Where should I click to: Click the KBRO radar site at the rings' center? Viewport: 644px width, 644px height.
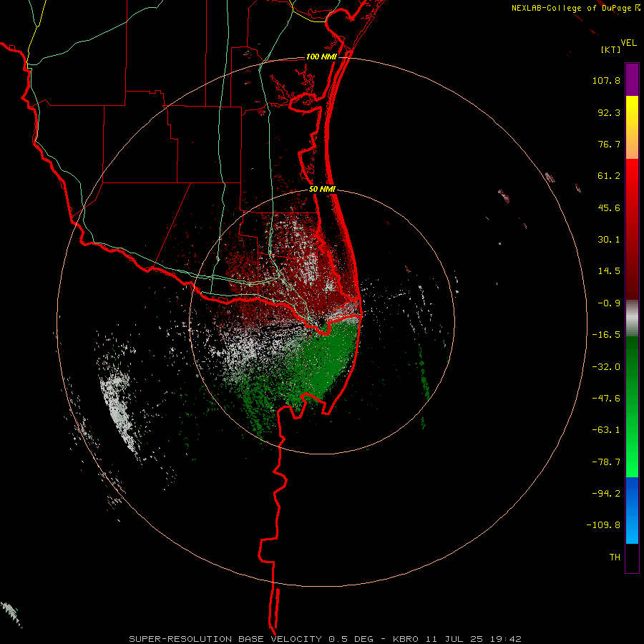pos(321,322)
